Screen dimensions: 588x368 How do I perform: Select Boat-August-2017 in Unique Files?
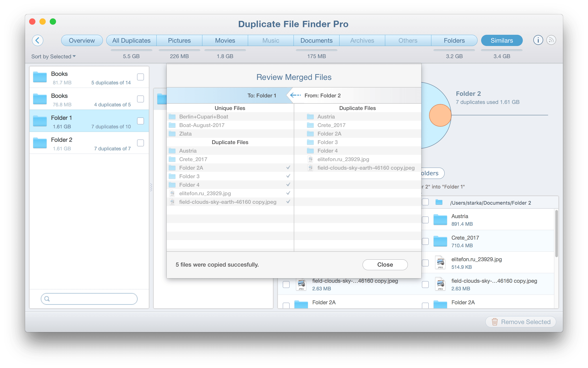click(x=230, y=125)
